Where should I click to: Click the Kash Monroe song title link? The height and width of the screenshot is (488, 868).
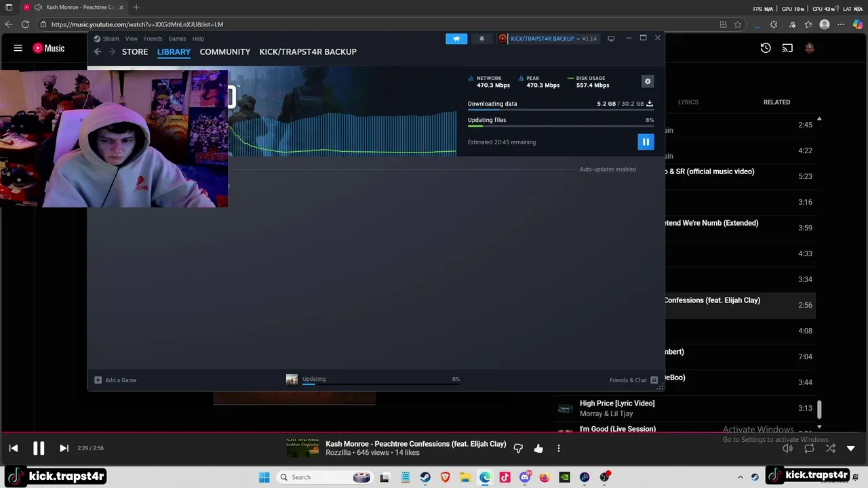(416, 444)
